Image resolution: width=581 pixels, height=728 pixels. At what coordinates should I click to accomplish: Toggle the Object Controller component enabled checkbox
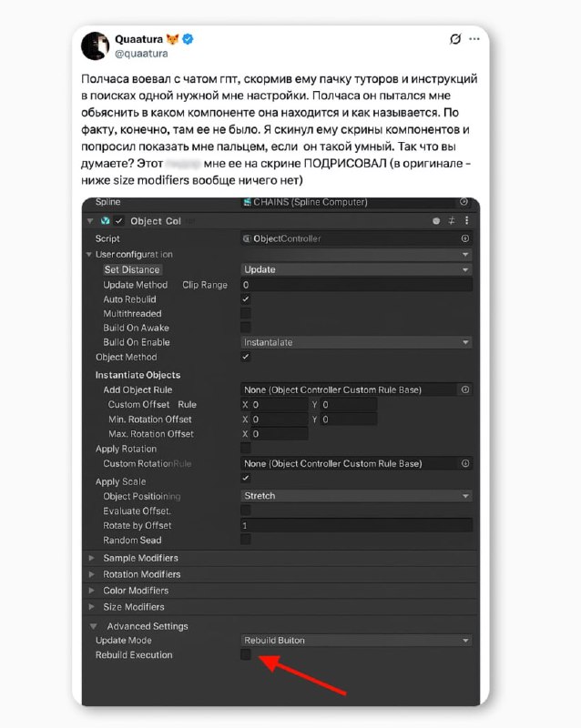(119, 221)
